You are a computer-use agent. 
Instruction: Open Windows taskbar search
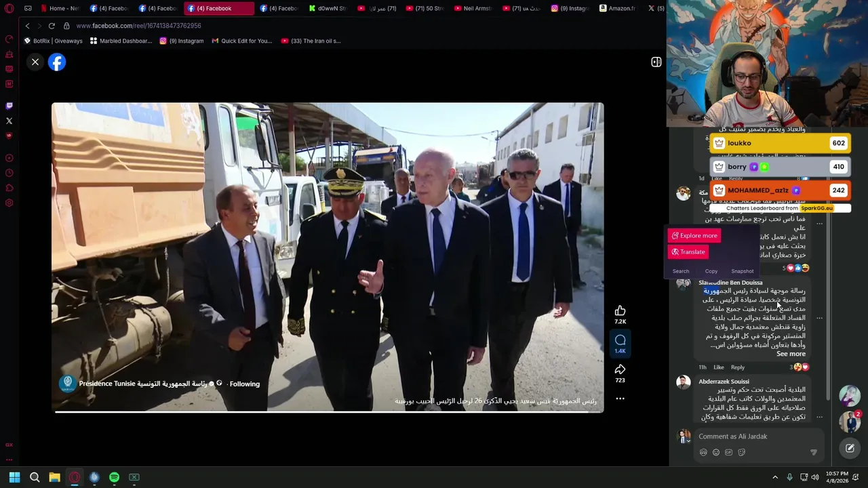[x=35, y=477]
